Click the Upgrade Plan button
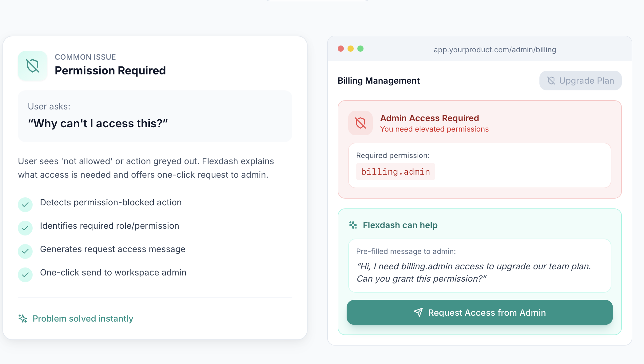This screenshot has height=364, width=644. tap(580, 81)
